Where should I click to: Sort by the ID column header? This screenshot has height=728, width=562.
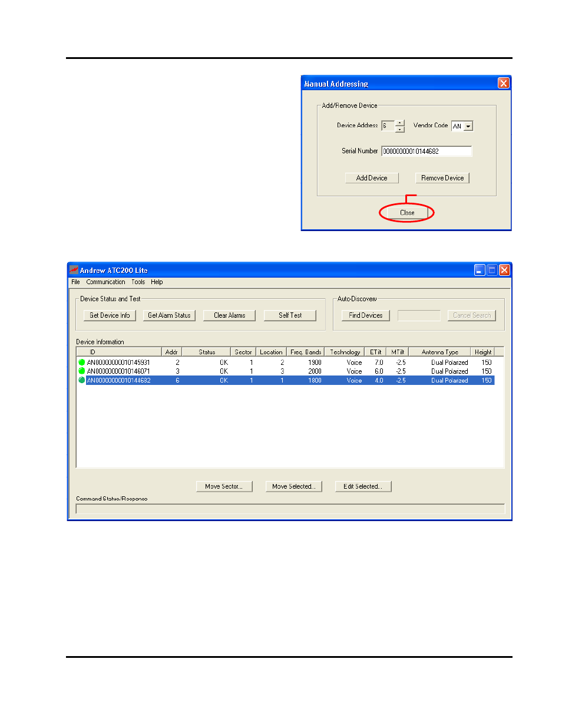(x=119, y=352)
